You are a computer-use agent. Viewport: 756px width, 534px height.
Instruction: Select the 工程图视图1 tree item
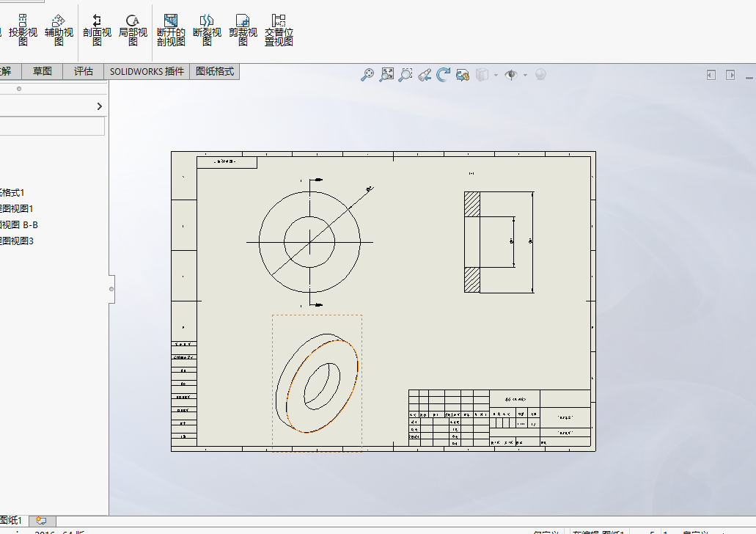pyautogui.click(x=16, y=208)
